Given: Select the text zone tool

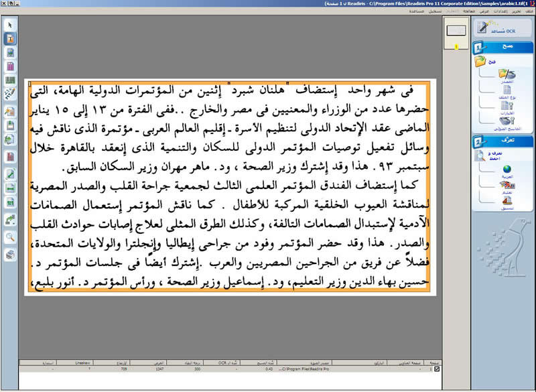Looking at the screenshot, I should coord(11,38).
